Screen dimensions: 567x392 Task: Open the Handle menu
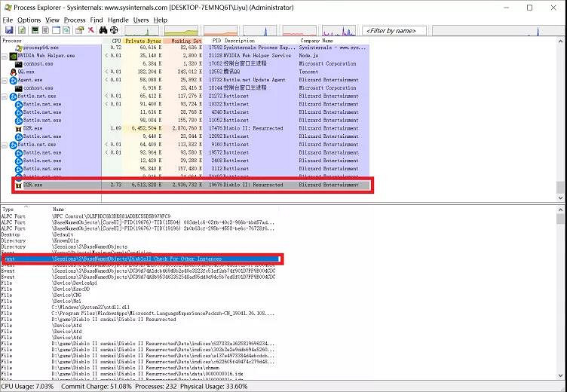pyautogui.click(x=118, y=20)
